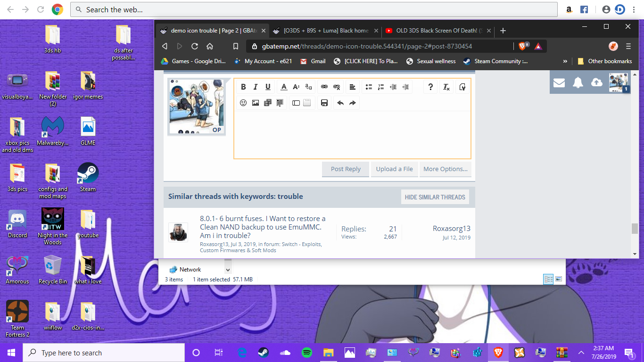This screenshot has height=362, width=644.
Task: Open the GBAtemp alerts bell icon
Action: (578, 82)
